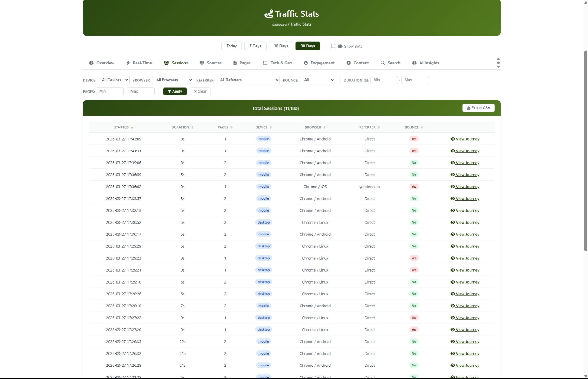Viewport: 588px width, 379px height.
Task: Click the robot icon next to Show Bots
Action: click(340, 46)
